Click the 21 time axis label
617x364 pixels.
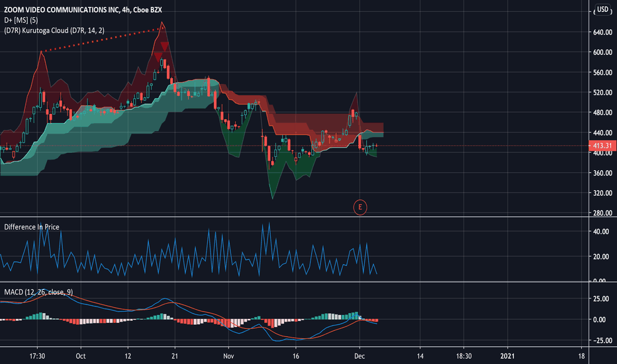click(x=175, y=356)
